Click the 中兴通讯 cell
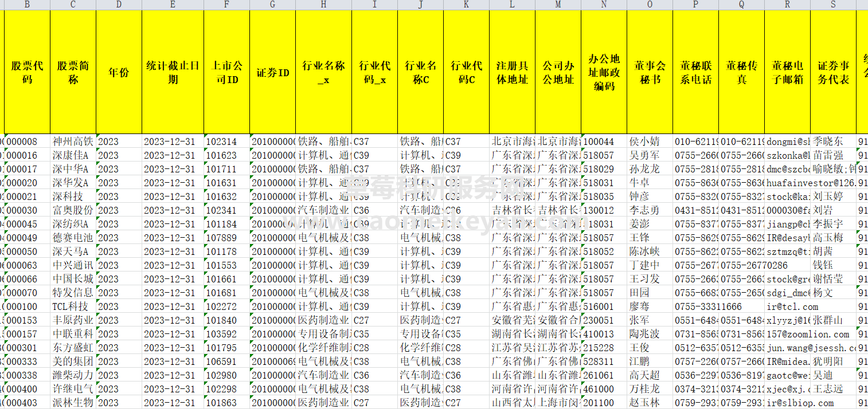868x409 pixels. coord(73,265)
